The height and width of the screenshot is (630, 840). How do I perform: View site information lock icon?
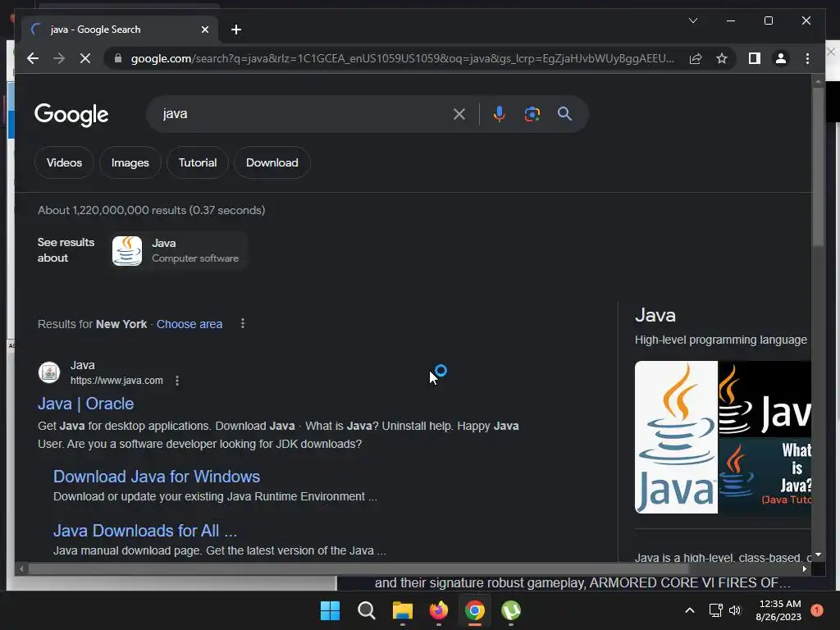point(118,58)
